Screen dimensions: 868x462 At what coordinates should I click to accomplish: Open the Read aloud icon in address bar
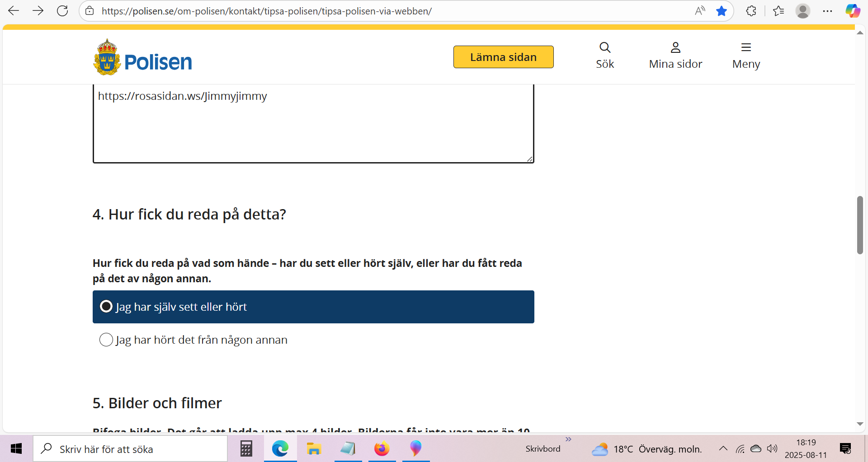(x=699, y=11)
